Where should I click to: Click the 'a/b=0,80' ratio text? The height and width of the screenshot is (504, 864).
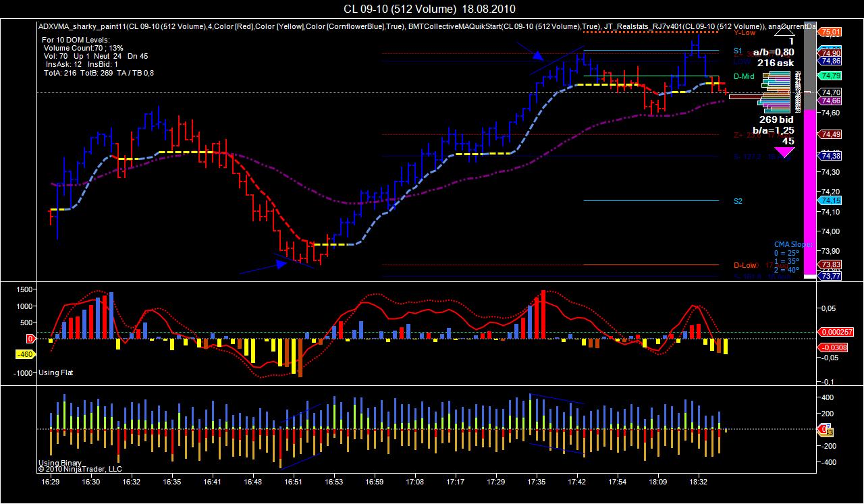774,51
